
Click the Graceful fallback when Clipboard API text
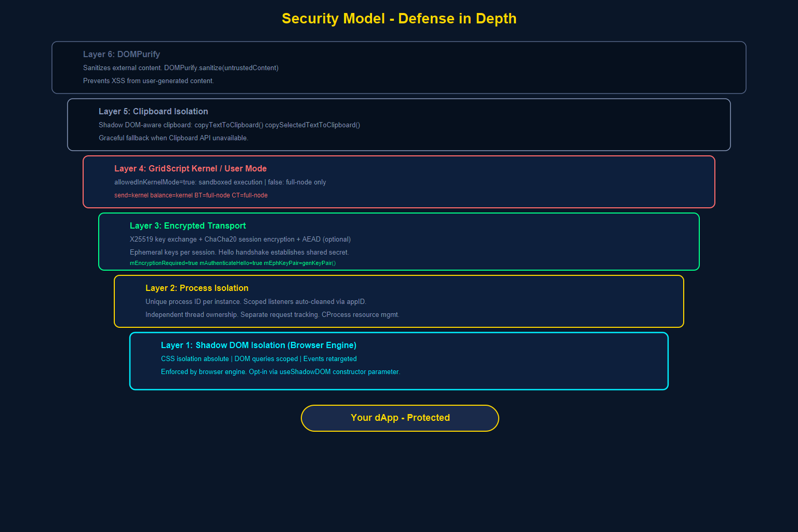[x=174, y=138]
